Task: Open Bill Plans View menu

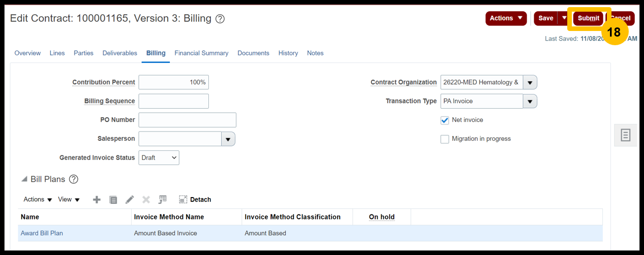Action: tap(69, 200)
